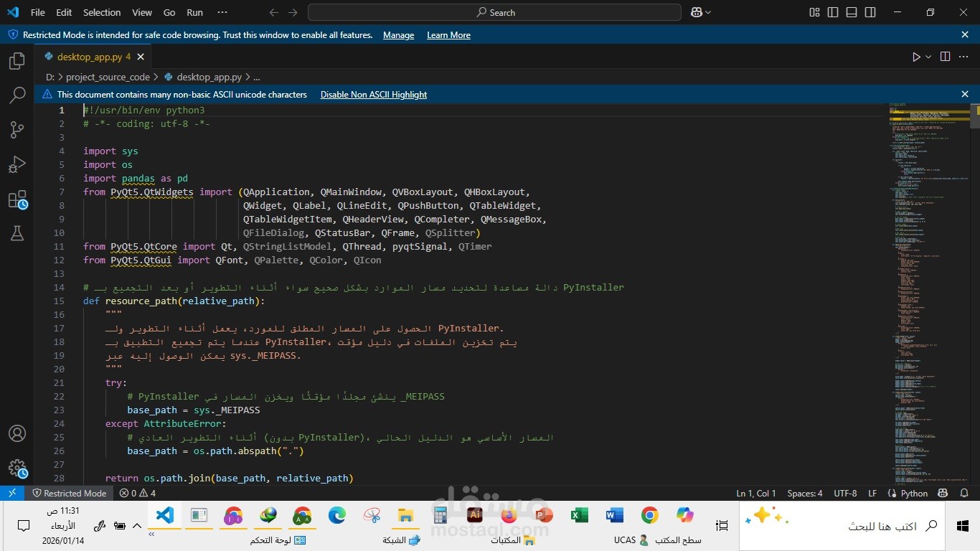Click Disable Non ASCII Highlight
The width and height of the screenshot is (980, 551).
[x=374, y=95]
